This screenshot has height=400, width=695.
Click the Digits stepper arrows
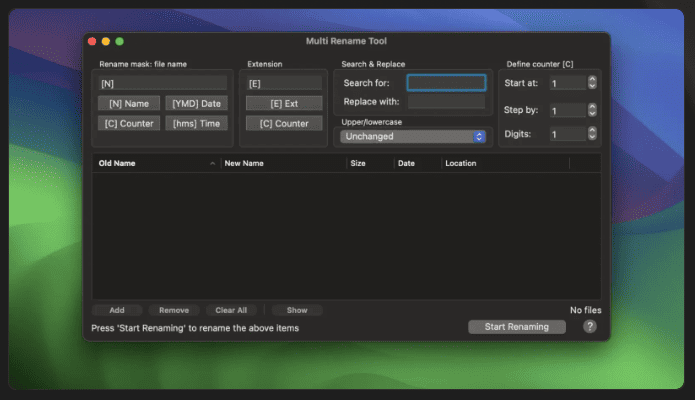click(592, 133)
